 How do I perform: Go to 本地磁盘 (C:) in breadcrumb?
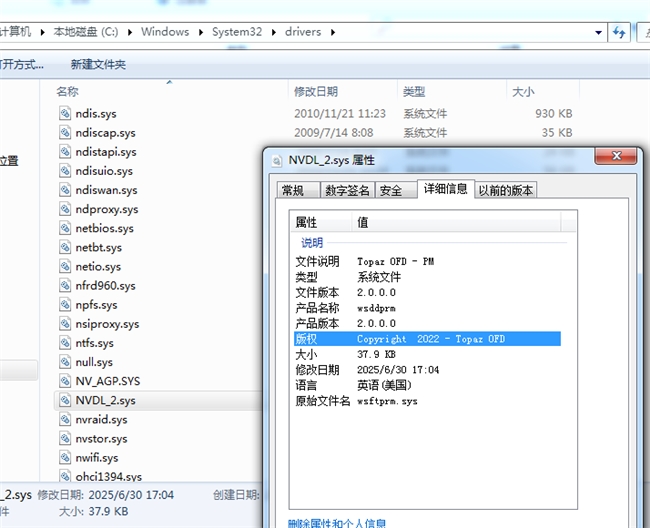pos(86,32)
